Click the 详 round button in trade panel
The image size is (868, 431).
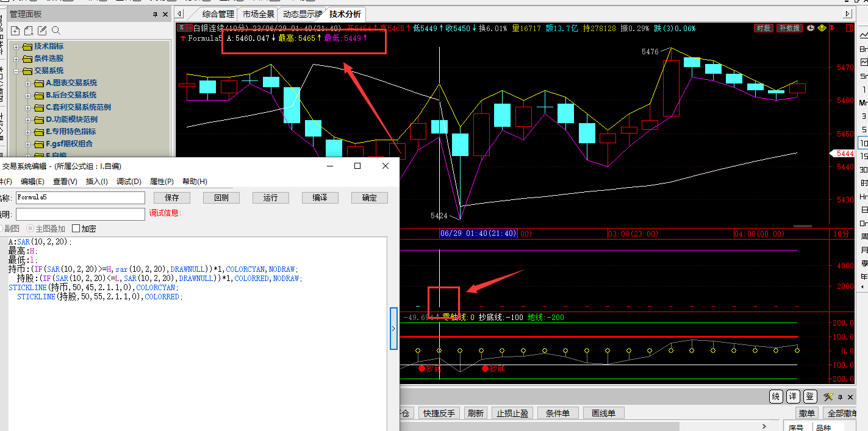[792, 396]
